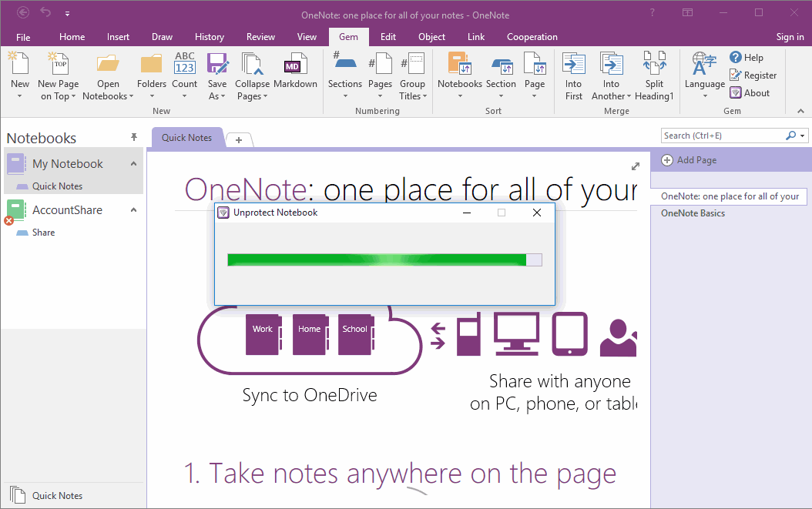Open the Save As dropdown arrow
Viewport: 812px width, 509px height.
point(223,96)
